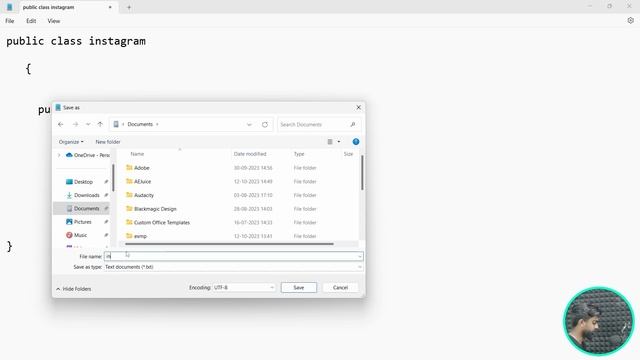This screenshot has height=360, width=640.
Task: Click the search magnifier icon
Action: tap(353, 124)
